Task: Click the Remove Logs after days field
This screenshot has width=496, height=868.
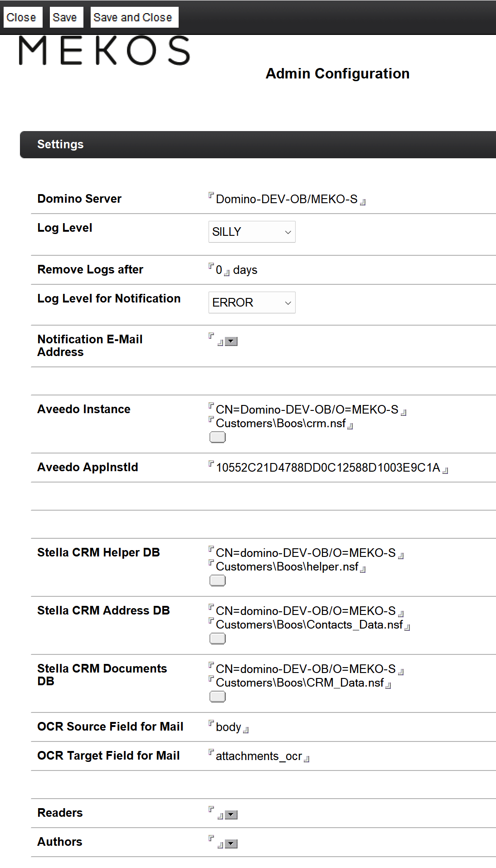Action: tap(219, 270)
